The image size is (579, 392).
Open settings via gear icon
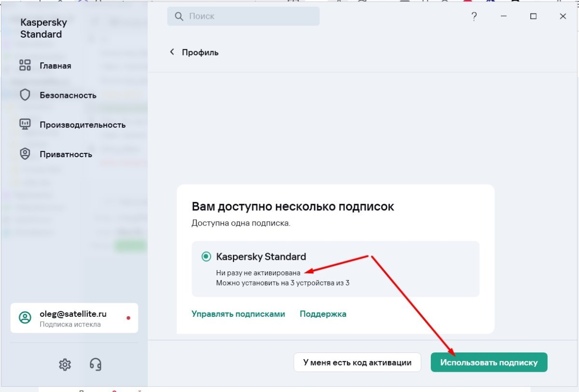tap(65, 365)
